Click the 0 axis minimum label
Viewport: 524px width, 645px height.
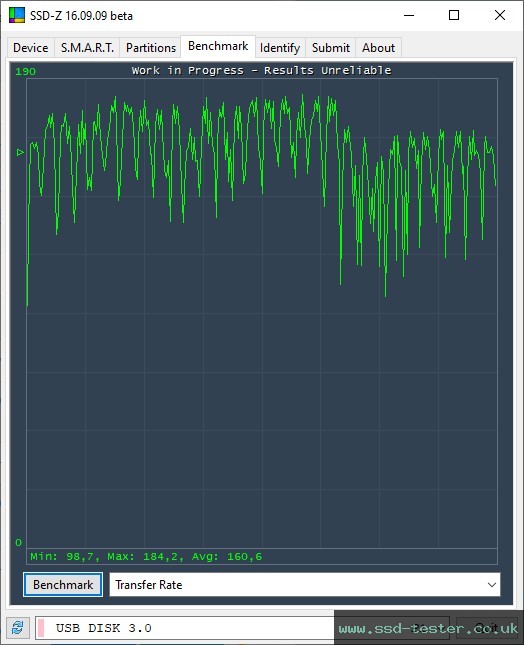pos(19,542)
